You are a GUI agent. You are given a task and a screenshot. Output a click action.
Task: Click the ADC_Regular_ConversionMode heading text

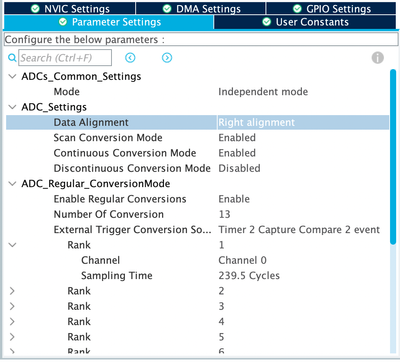[96, 184]
